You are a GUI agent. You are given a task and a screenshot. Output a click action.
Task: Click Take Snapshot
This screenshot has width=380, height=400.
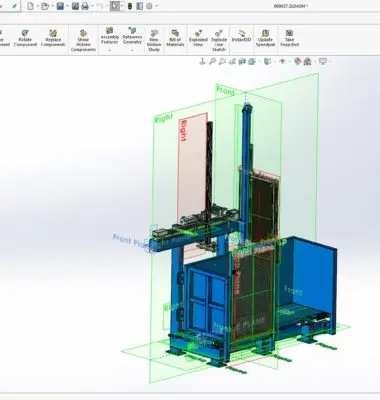coord(289,38)
